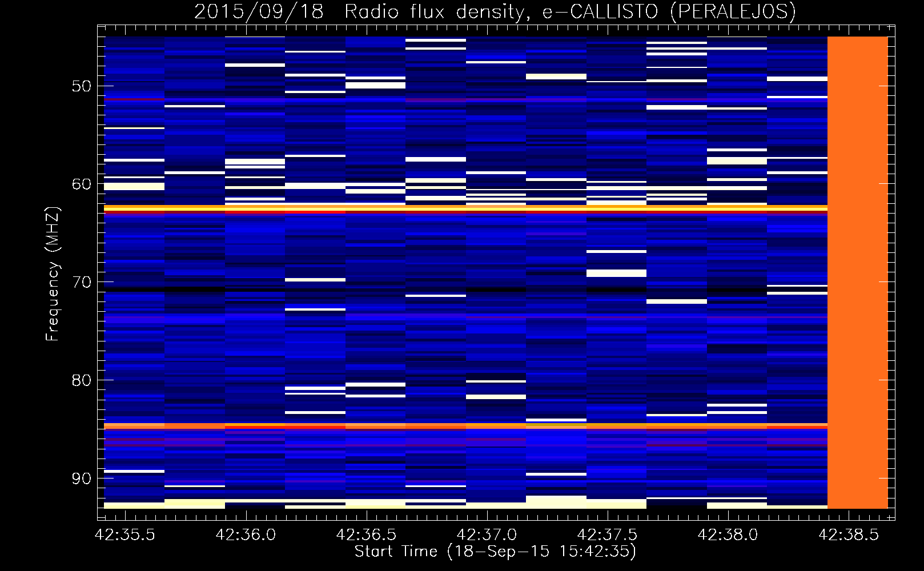Click the frequency tick label '60'
924x571 pixels.
pos(82,184)
